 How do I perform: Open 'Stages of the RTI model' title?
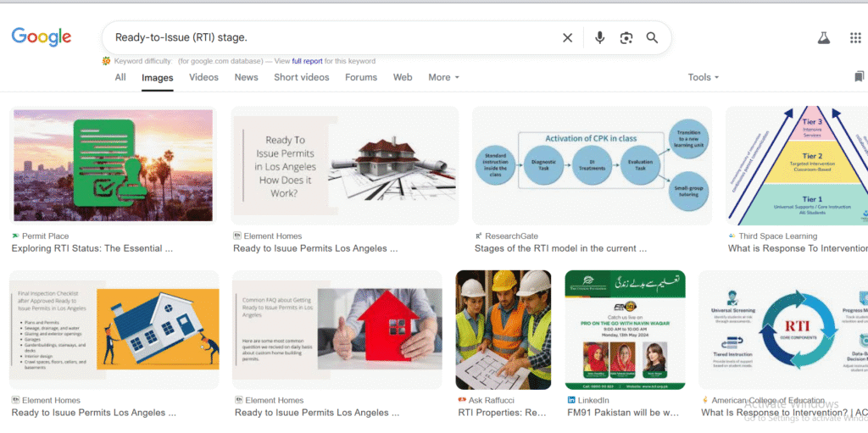tap(561, 248)
